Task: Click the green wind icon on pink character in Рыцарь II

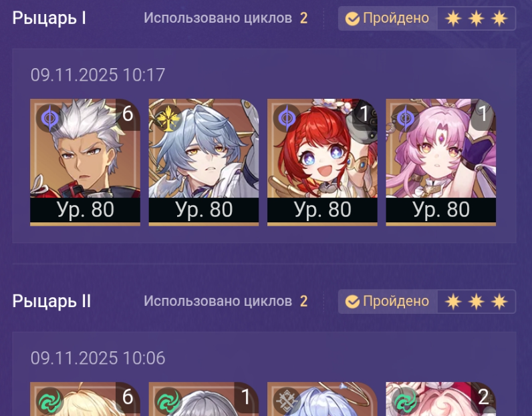Action: [406, 401]
